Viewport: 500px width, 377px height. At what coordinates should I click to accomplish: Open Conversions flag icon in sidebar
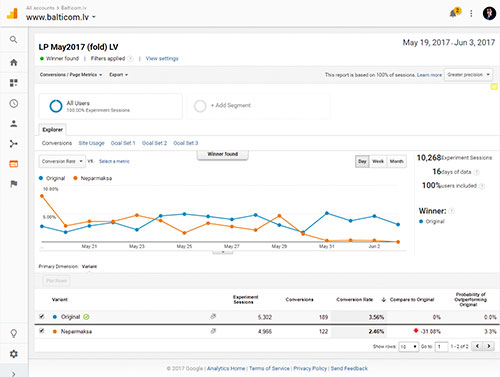pos(14,184)
